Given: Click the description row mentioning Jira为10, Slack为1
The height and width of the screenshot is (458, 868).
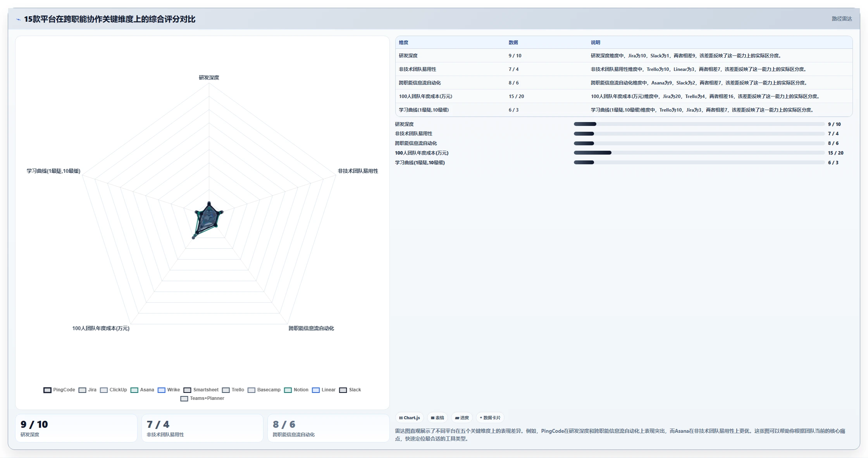Looking at the screenshot, I should [x=685, y=56].
